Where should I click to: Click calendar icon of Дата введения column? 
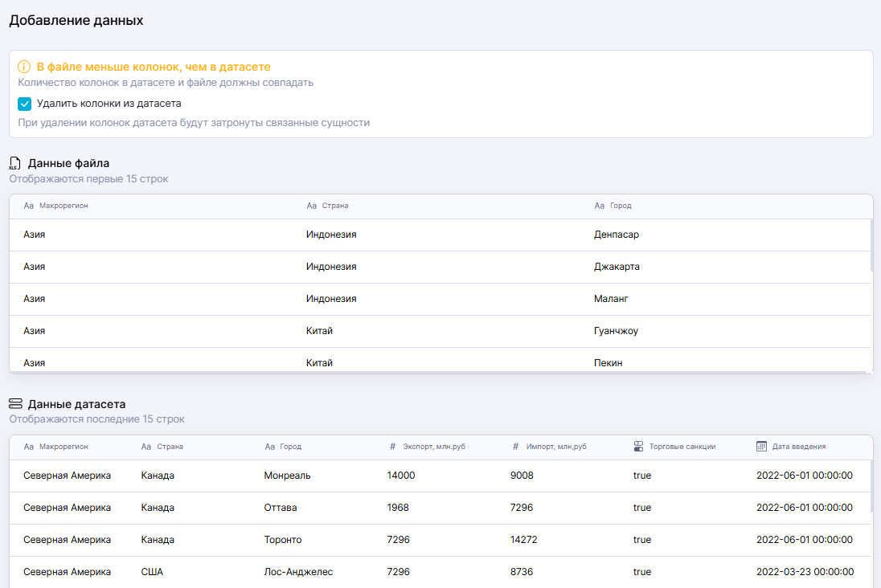tap(761, 447)
